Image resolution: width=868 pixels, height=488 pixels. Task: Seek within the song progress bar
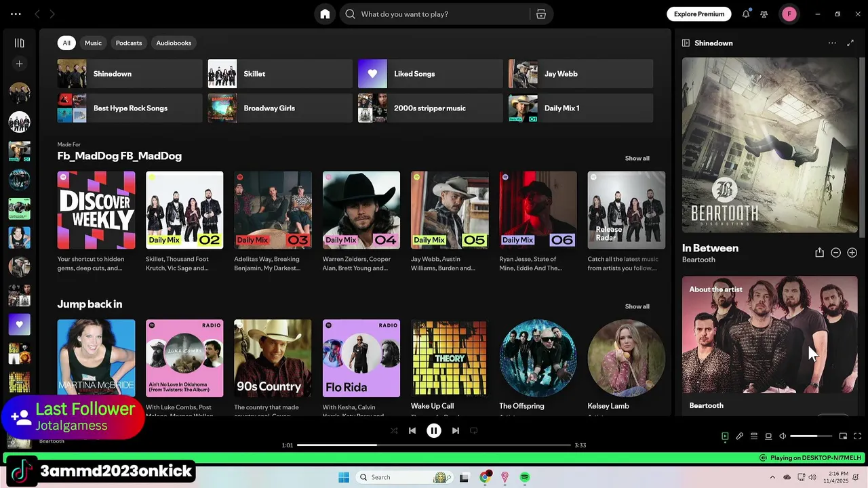[x=434, y=445]
